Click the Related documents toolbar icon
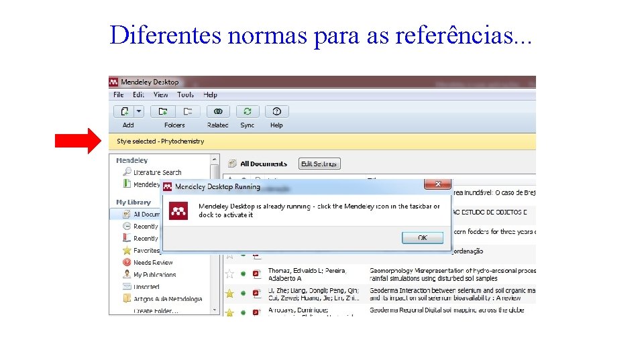The width and height of the screenshot is (644, 362). (x=218, y=112)
